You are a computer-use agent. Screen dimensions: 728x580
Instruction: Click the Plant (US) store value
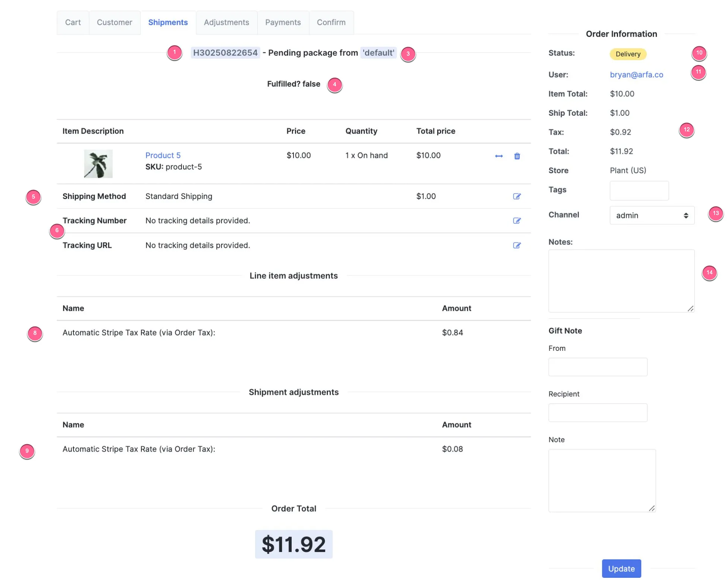(628, 171)
